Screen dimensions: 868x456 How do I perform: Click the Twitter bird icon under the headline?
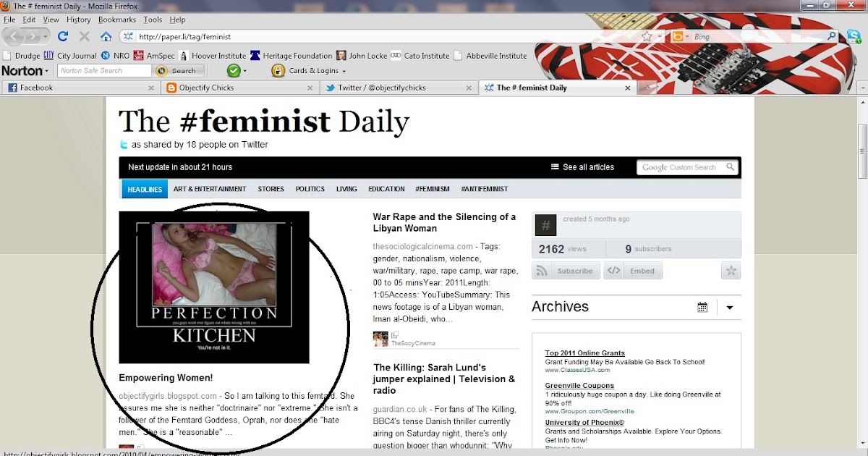click(x=124, y=145)
